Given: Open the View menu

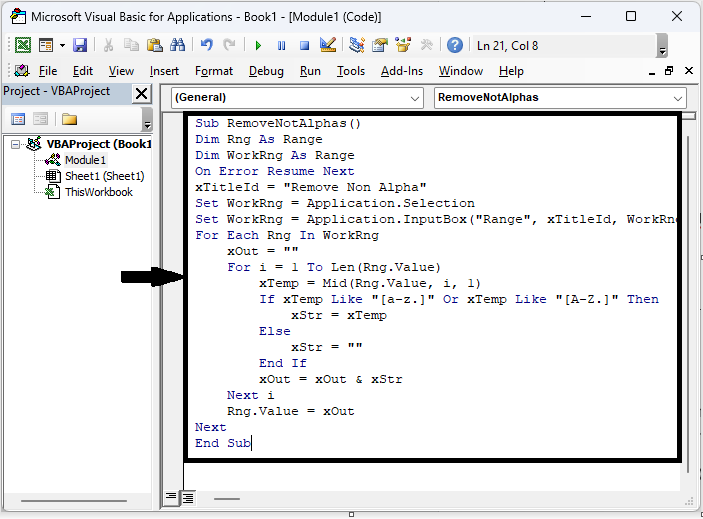Looking at the screenshot, I should [x=121, y=71].
